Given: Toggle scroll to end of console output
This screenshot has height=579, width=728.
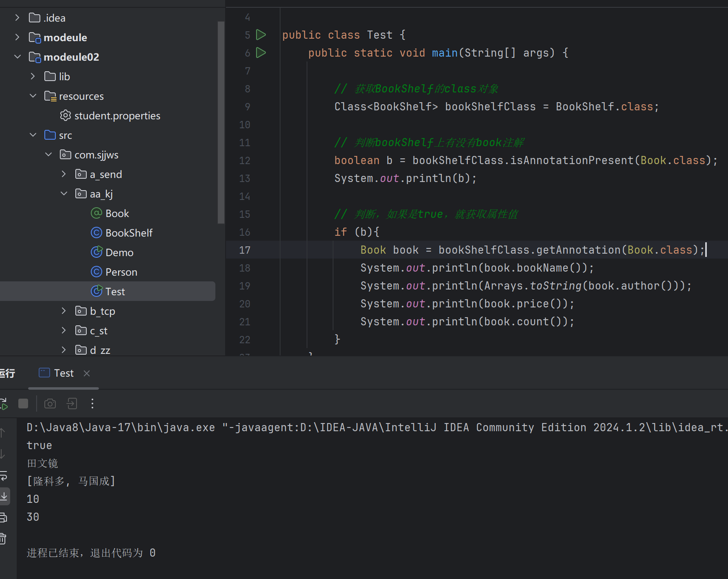Looking at the screenshot, I should (x=4, y=496).
